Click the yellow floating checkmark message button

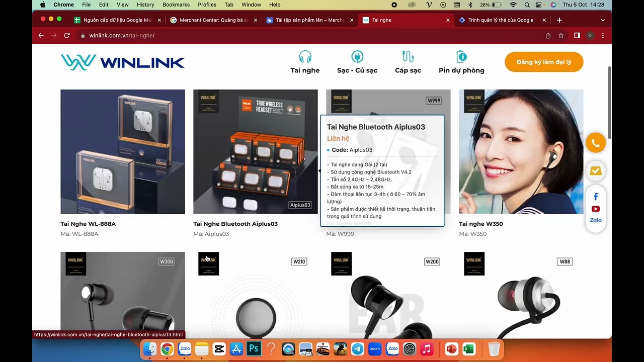click(x=596, y=171)
